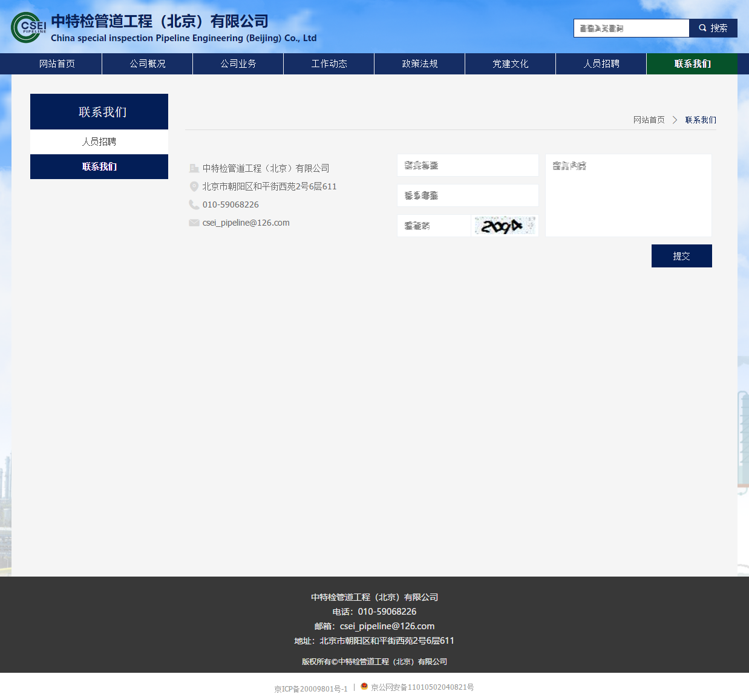Submit the form with 提交 button
The image size is (749, 700).
pos(681,256)
